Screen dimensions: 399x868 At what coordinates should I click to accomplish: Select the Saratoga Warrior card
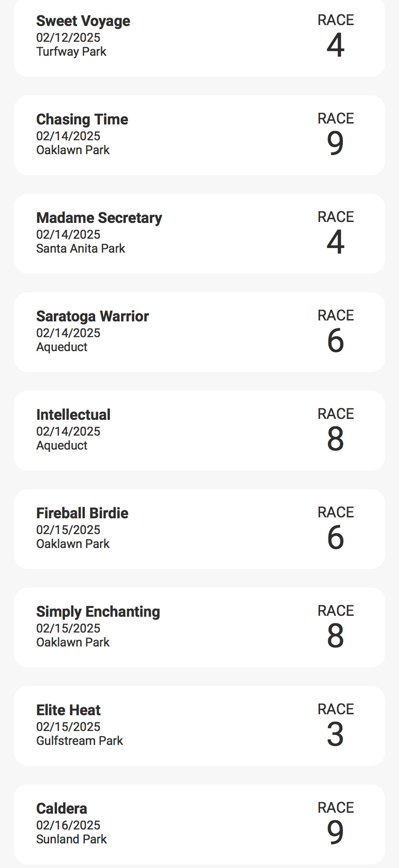point(199,332)
